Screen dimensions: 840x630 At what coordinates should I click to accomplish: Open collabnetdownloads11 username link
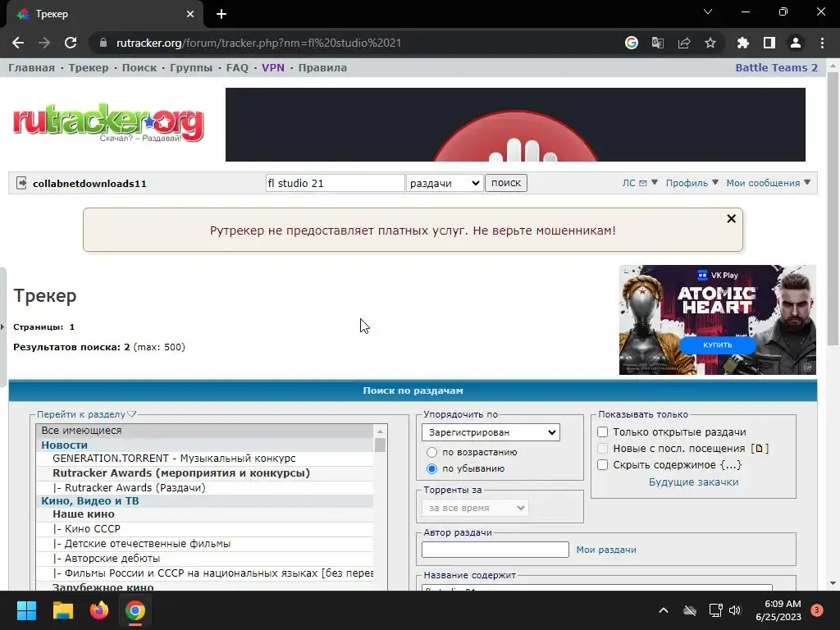[89, 183]
